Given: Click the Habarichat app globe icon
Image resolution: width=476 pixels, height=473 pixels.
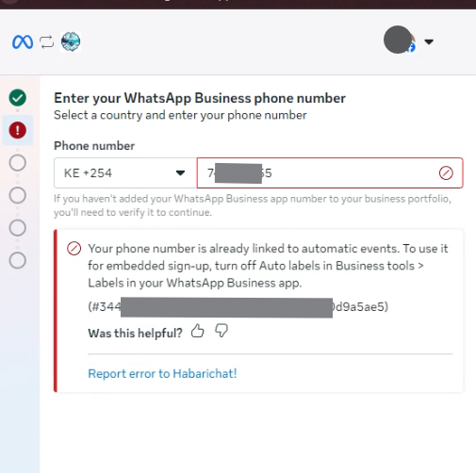Looking at the screenshot, I should pos(71,41).
